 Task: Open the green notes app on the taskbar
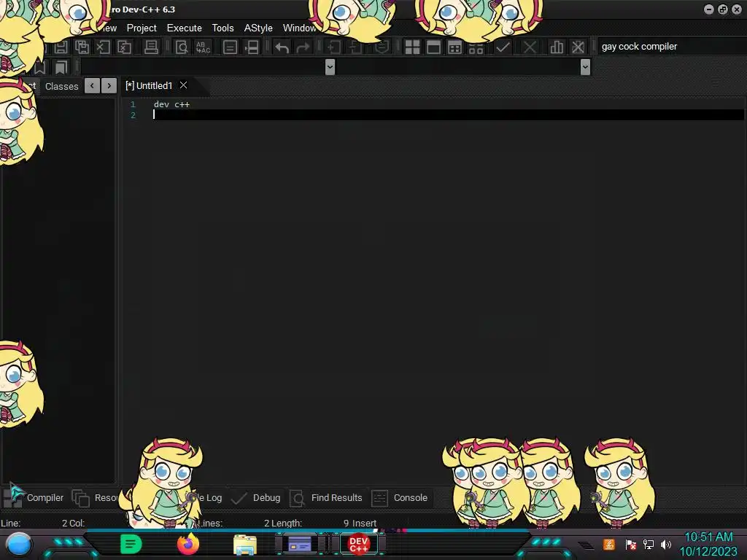[x=131, y=544]
